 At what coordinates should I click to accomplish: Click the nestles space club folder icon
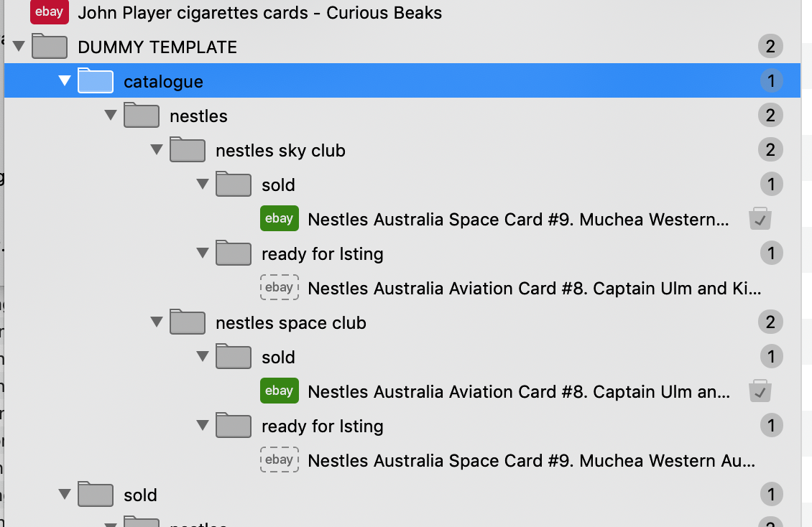pyautogui.click(x=188, y=322)
